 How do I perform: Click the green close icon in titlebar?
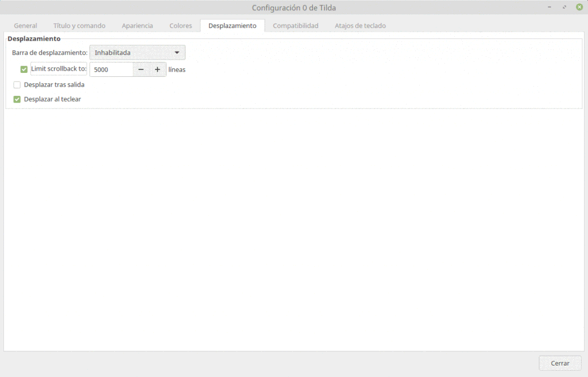pos(578,7)
